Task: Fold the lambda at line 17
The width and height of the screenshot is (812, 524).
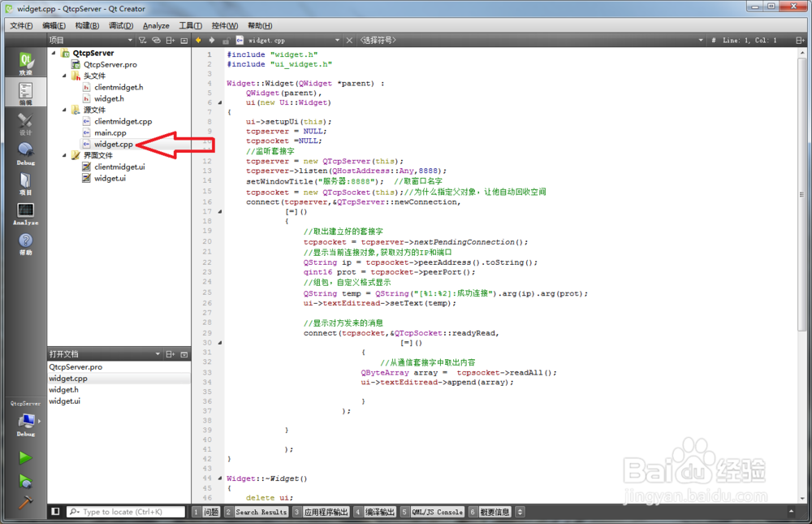Action: (220, 211)
